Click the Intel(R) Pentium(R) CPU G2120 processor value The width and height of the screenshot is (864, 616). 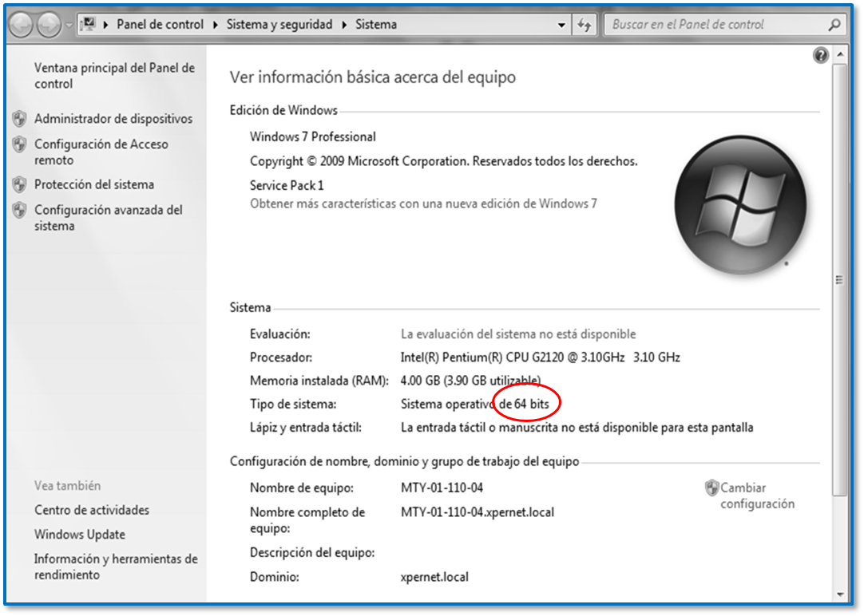coord(540,357)
